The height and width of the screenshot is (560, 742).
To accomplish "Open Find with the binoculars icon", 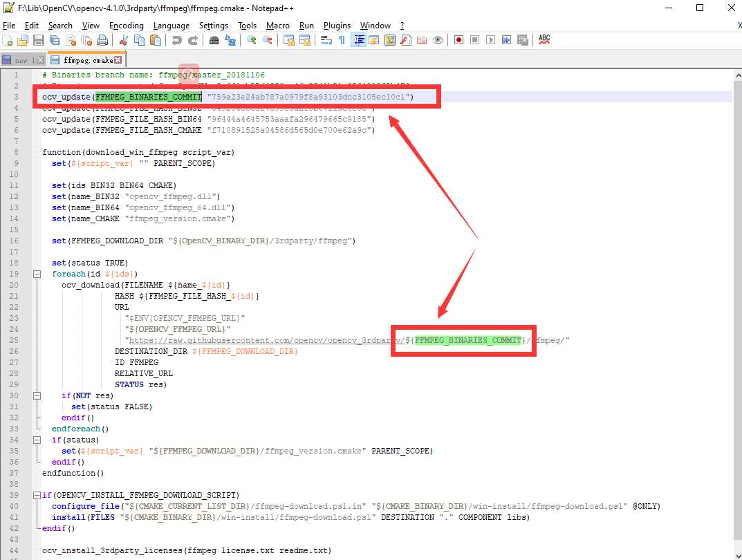I will (214, 40).
